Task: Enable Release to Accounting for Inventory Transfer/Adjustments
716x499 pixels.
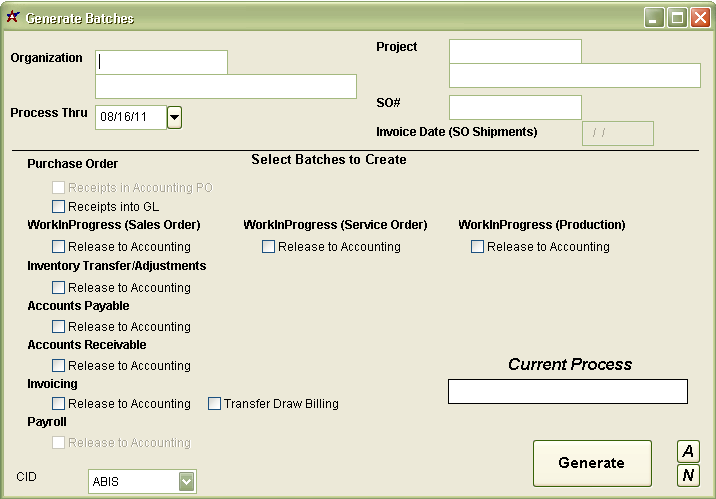Action: click(x=58, y=287)
